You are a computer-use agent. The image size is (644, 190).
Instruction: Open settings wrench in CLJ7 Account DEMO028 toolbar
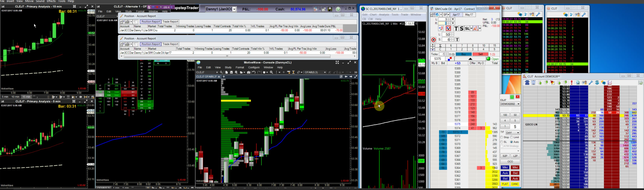(591, 83)
